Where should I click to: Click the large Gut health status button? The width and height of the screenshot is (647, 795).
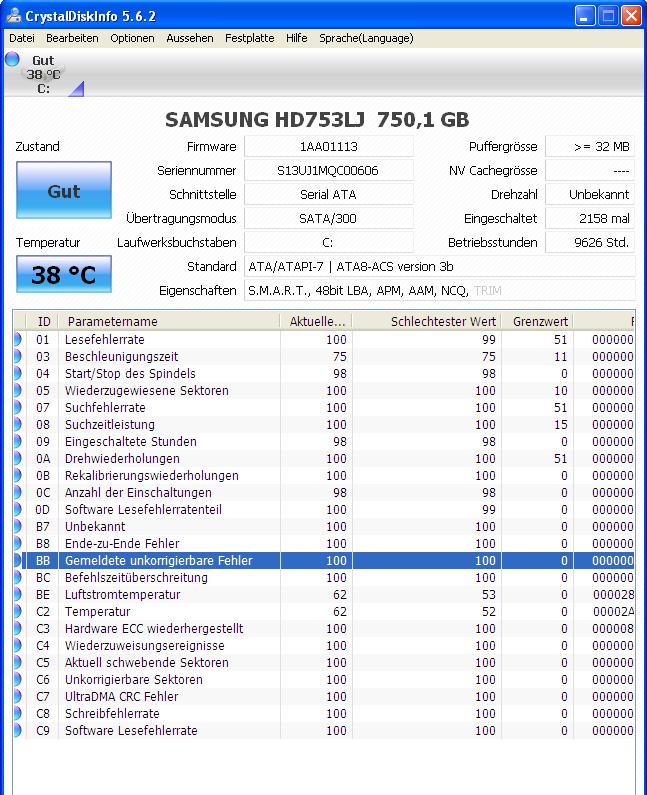point(64,190)
